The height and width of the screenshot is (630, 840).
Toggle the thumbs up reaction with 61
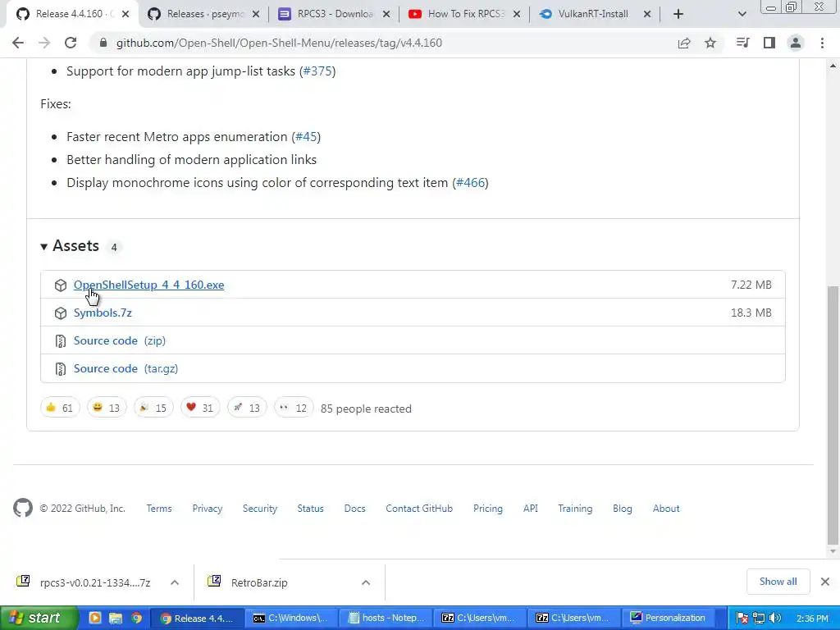pos(60,408)
